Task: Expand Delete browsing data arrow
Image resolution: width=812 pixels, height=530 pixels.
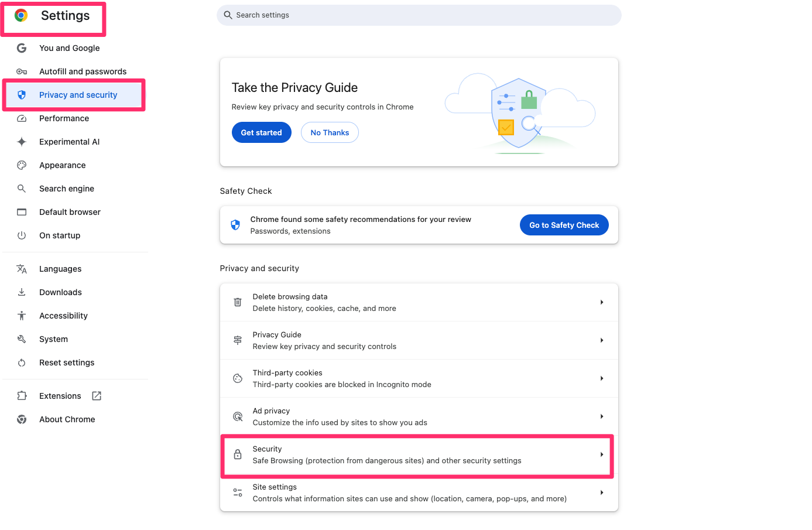Action: tap(602, 302)
